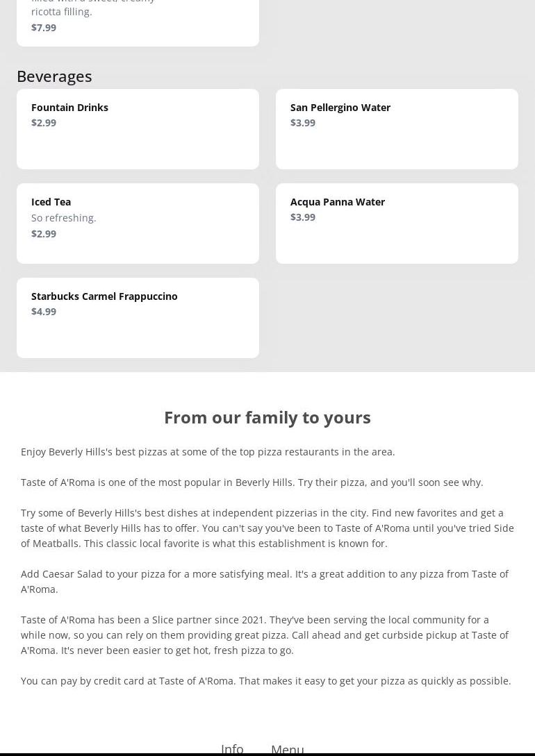Click the paragraph starting 'You can pay by credit card'
This screenshot has width=535, height=756.
(265, 680)
